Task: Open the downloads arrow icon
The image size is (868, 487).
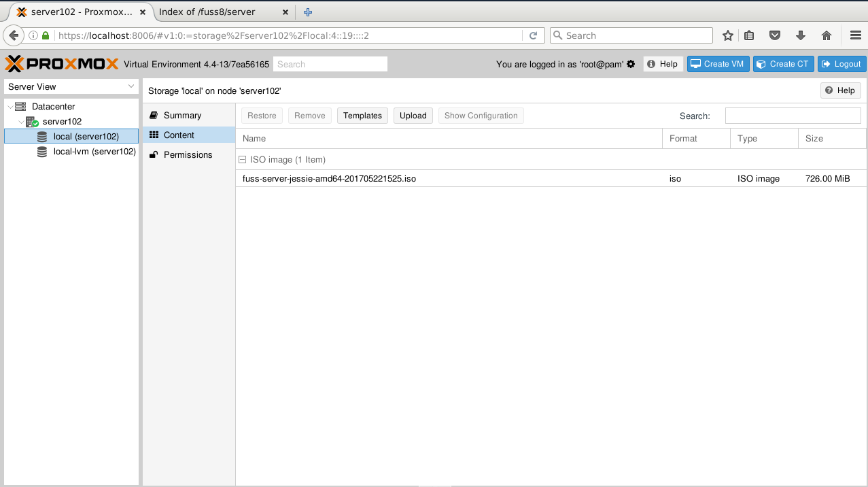Action: coord(800,35)
